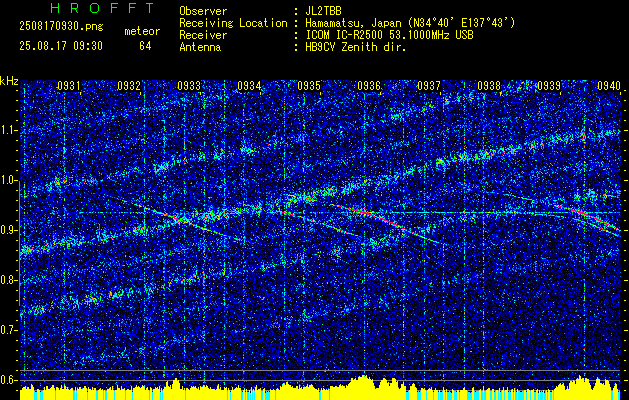
Task: Click the 0932 time marker
Action: pyautogui.click(x=129, y=85)
